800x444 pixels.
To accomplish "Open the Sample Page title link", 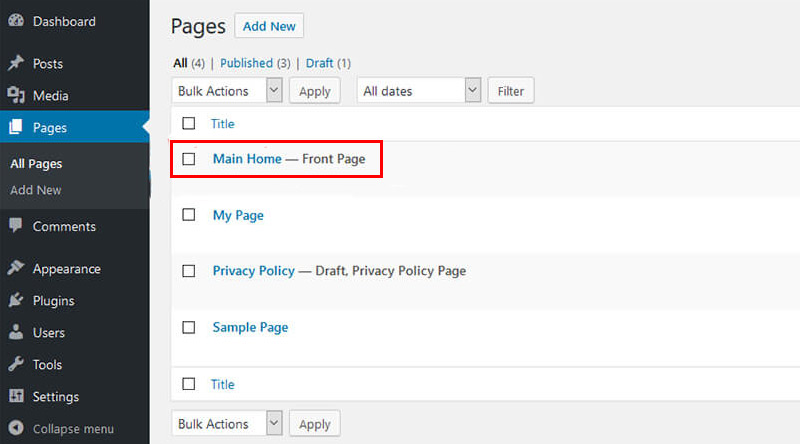I will click(x=251, y=327).
